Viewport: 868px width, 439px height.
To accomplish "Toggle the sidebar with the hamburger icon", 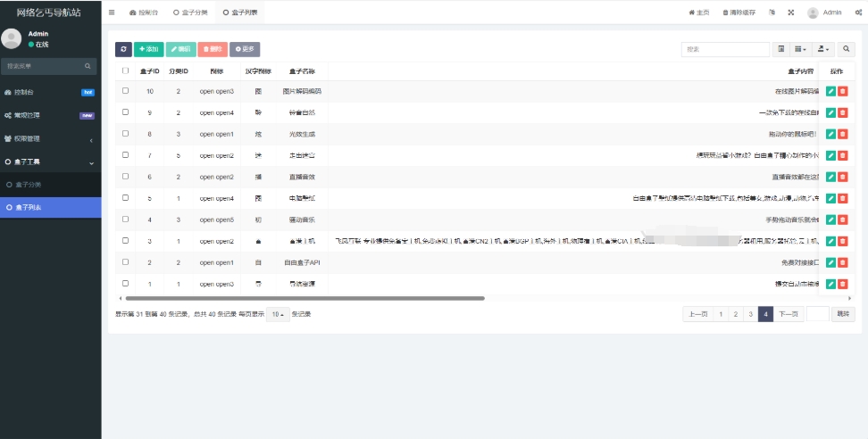I will point(112,12).
